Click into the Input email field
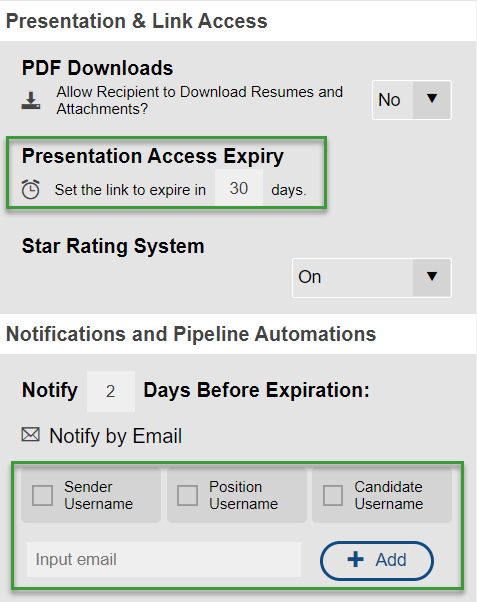 point(164,559)
